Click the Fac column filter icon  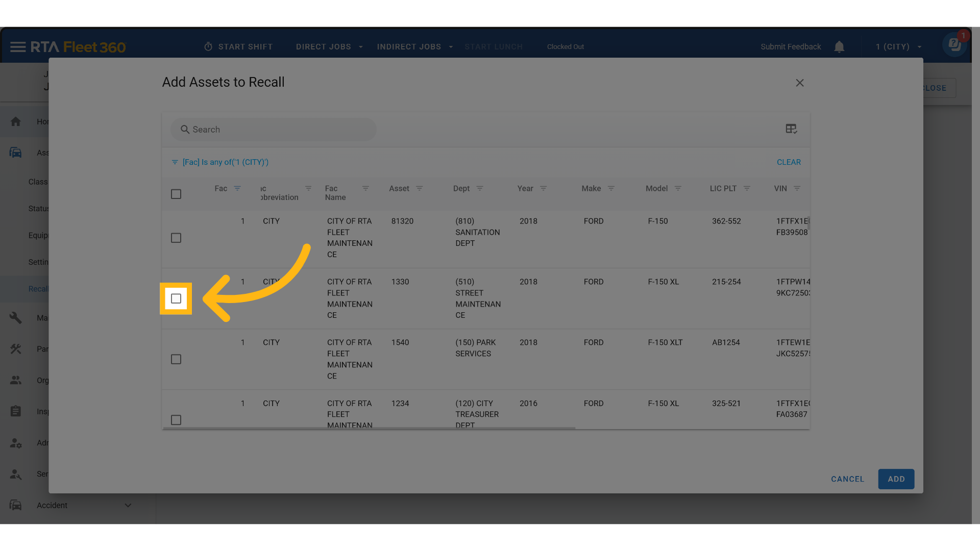tap(237, 189)
